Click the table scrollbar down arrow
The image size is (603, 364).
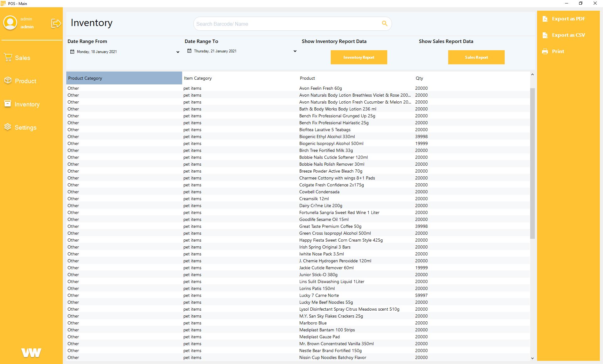(x=532, y=358)
